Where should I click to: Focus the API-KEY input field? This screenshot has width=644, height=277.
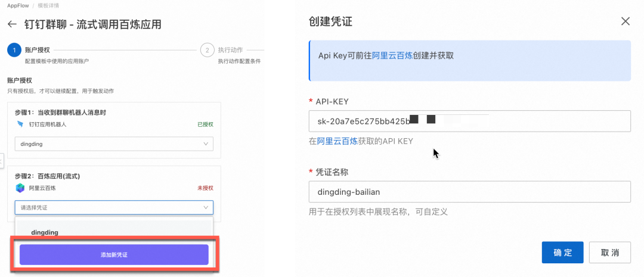(x=469, y=121)
